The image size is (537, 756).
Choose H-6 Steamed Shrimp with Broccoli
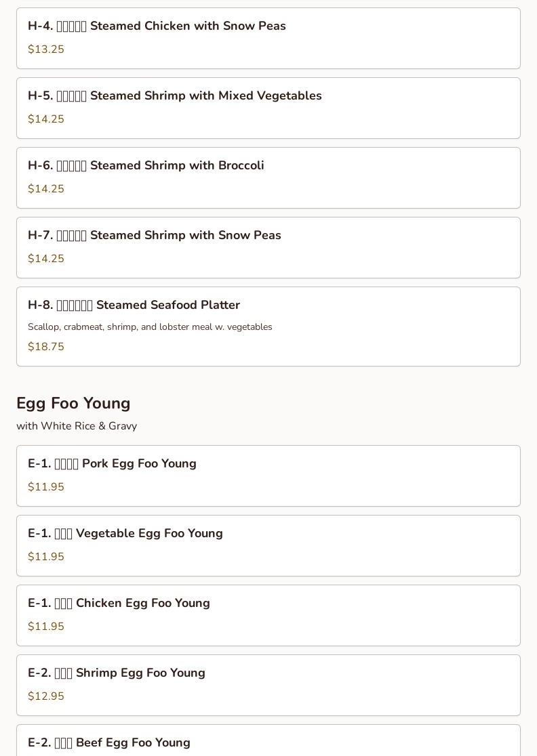(146, 166)
